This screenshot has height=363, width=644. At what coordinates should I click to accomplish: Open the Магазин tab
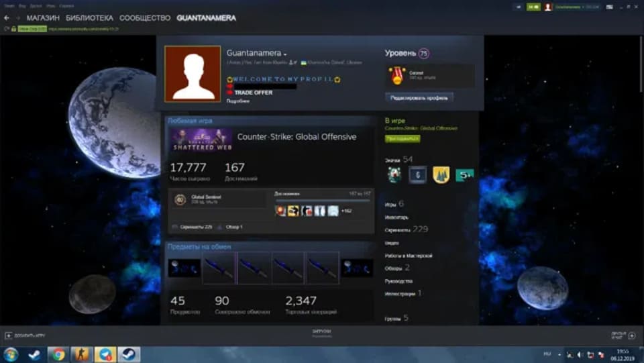pyautogui.click(x=44, y=18)
